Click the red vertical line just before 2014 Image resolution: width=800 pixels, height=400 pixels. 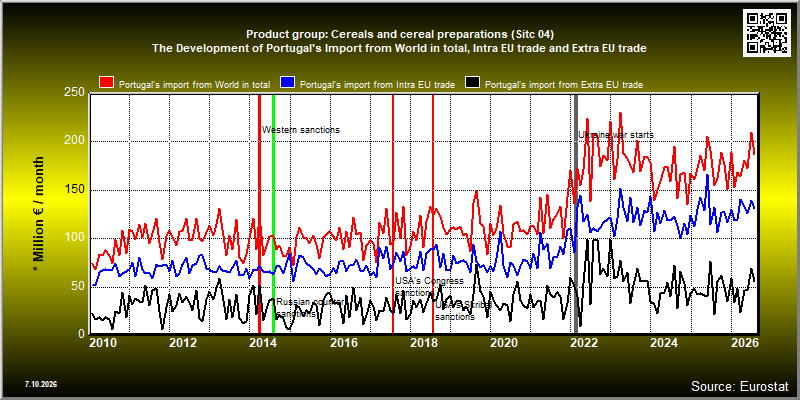pos(259,214)
